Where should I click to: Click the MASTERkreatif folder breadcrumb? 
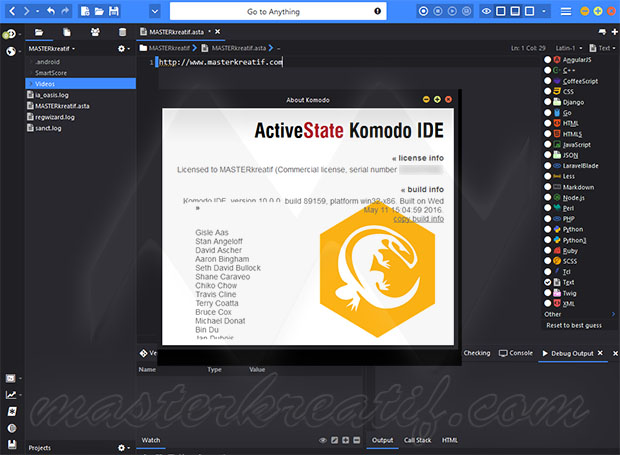click(x=165, y=48)
